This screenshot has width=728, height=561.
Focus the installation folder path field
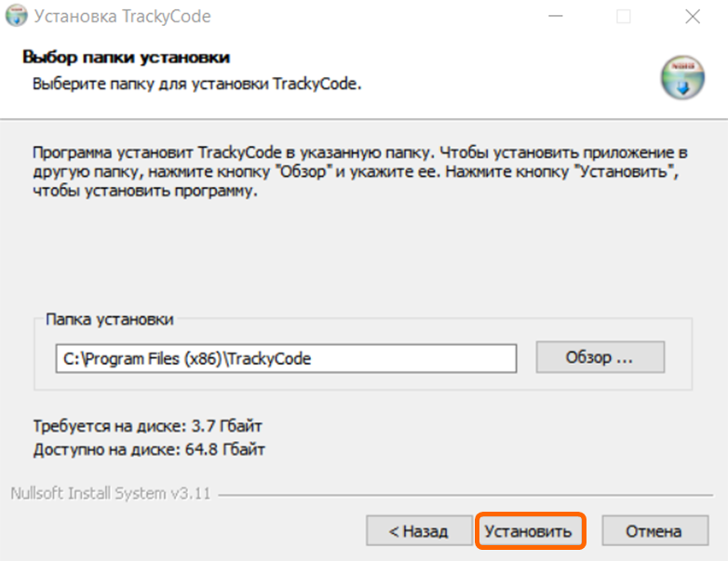pyautogui.click(x=285, y=358)
